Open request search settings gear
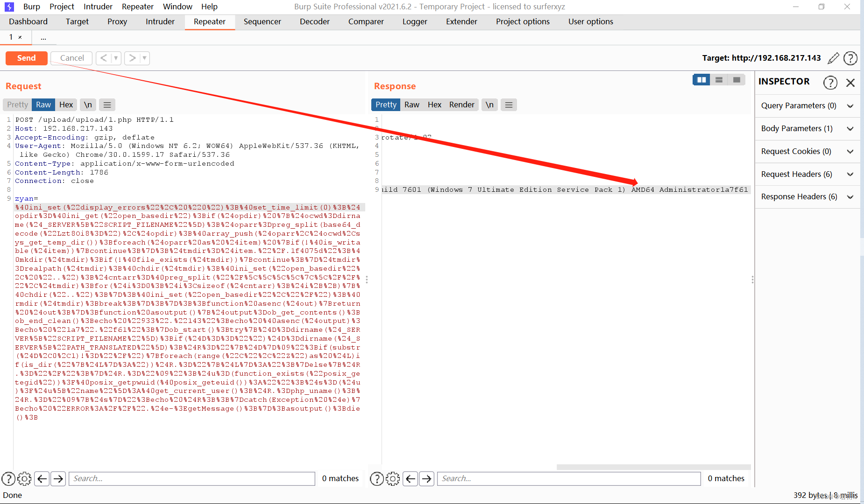 [24, 478]
